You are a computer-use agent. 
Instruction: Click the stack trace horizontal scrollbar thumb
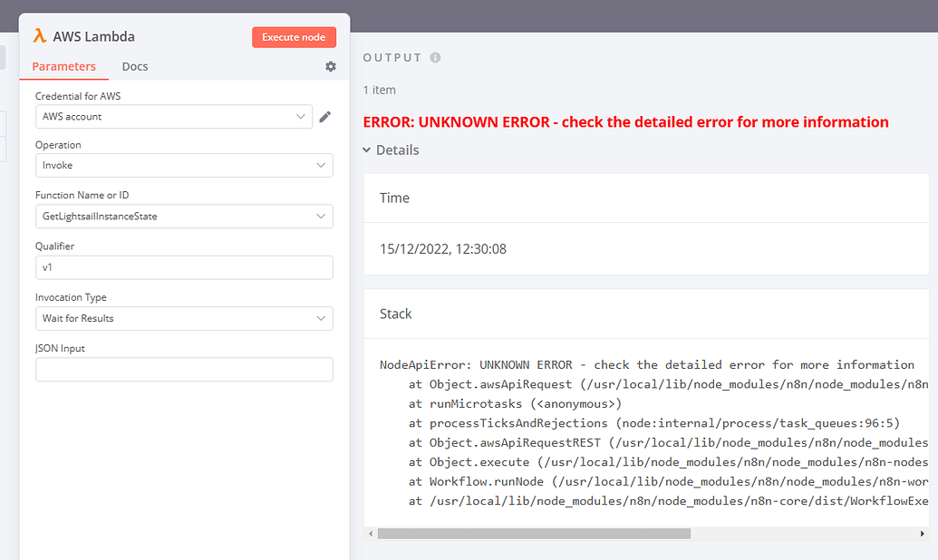(534, 533)
